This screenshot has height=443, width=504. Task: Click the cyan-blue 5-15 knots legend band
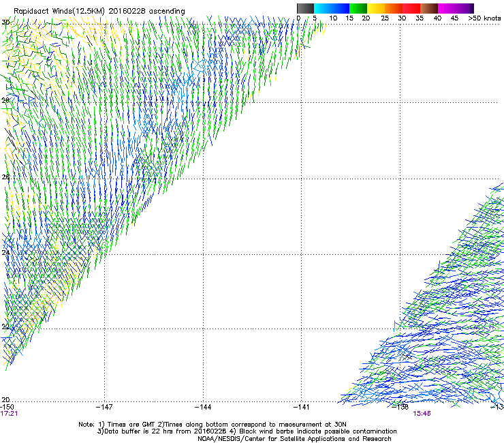click(x=332, y=8)
